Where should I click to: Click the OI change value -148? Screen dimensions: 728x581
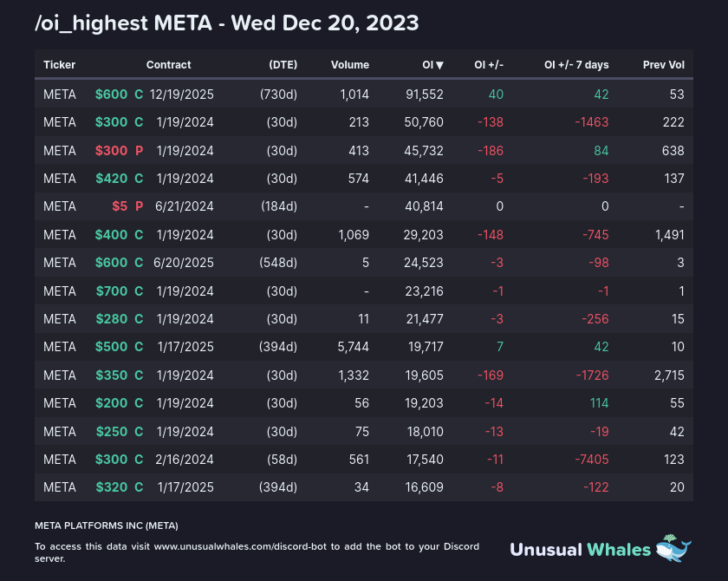(491, 235)
